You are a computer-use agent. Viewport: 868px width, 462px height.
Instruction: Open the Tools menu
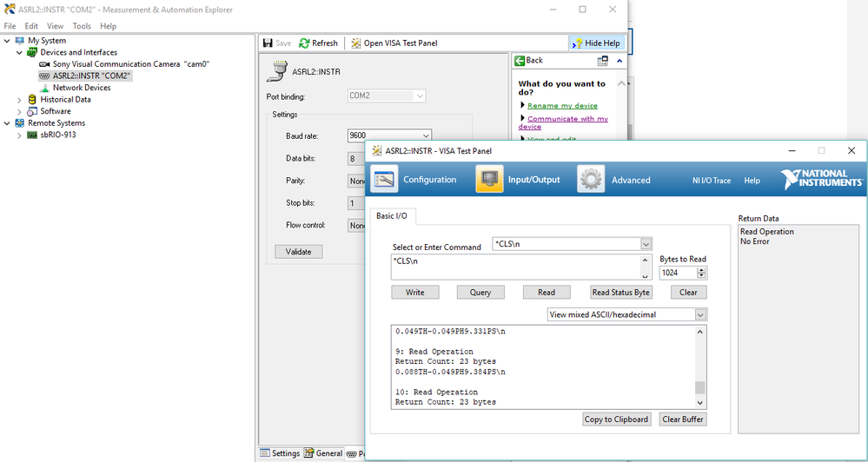82,26
